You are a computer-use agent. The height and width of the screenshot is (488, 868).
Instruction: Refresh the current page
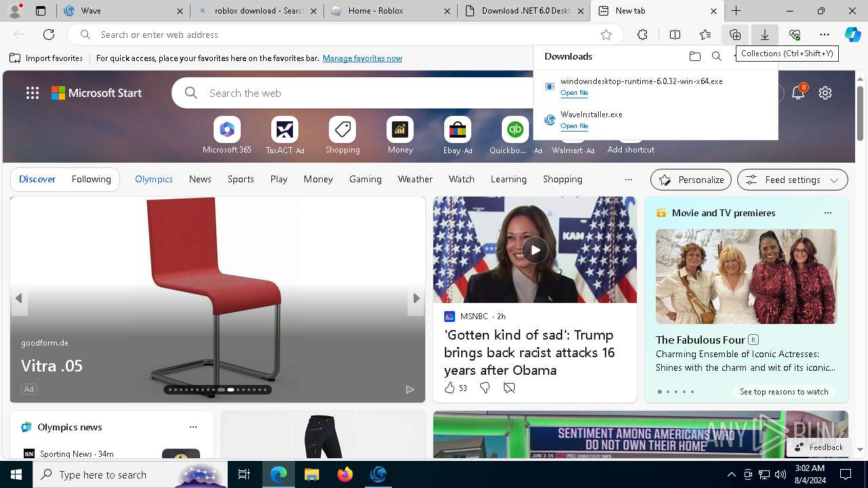(x=49, y=35)
